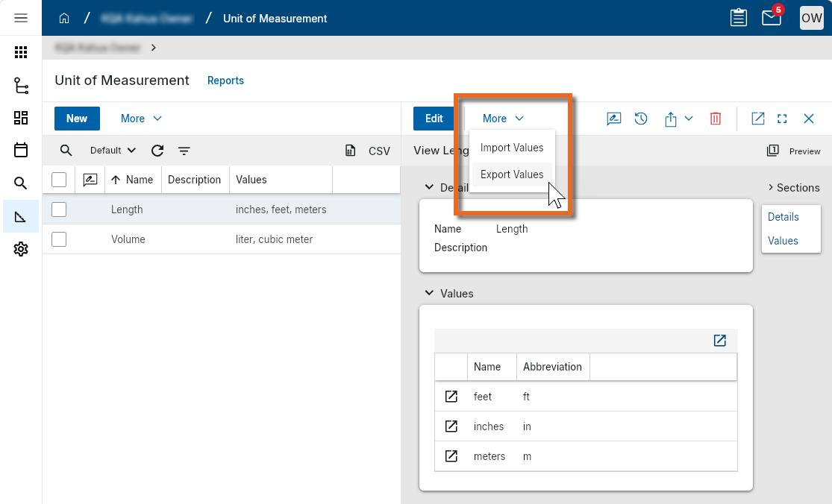Choose Import Values menu item
Image resolution: width=832 pixels, height=504 pixels.
click(512, 148)
